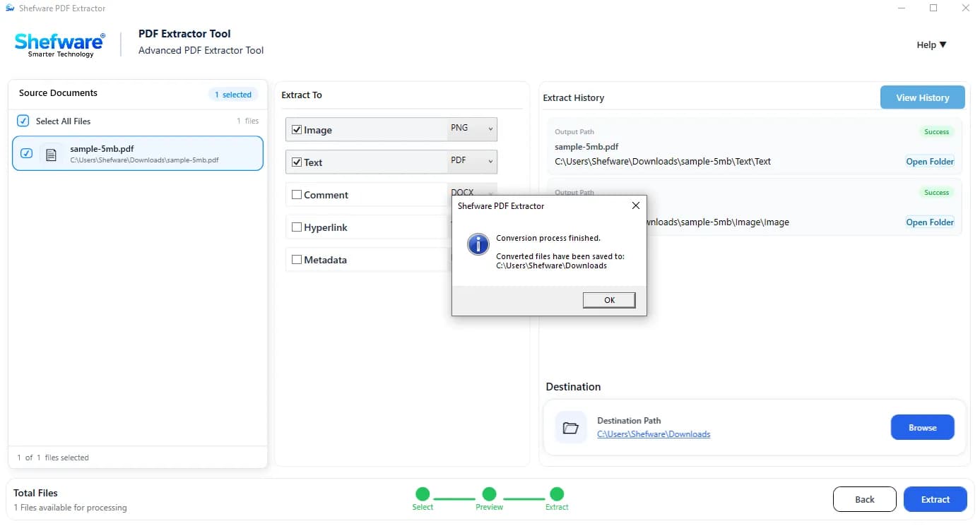Toggle the Select All Files checkbox

[23, 121]
